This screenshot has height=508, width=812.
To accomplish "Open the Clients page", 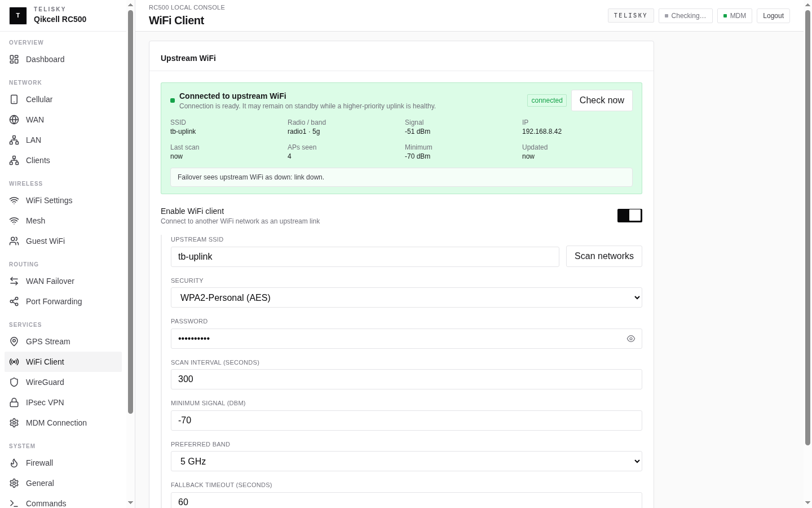I will click(x=63, y=160).
